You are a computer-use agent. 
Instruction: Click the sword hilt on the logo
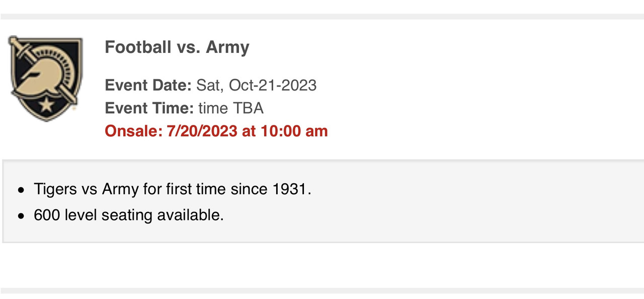pyautogui.click(x=20, y=47)
